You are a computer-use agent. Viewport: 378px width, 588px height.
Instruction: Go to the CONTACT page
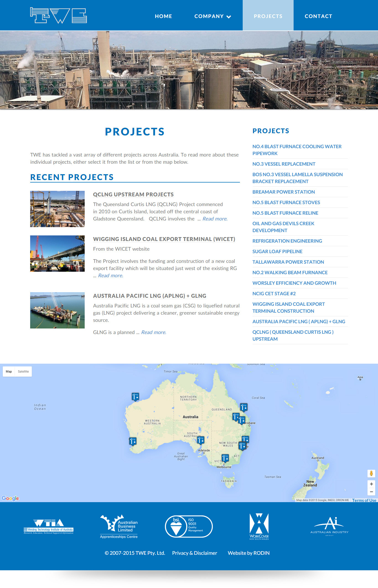[x=318, y=16]
